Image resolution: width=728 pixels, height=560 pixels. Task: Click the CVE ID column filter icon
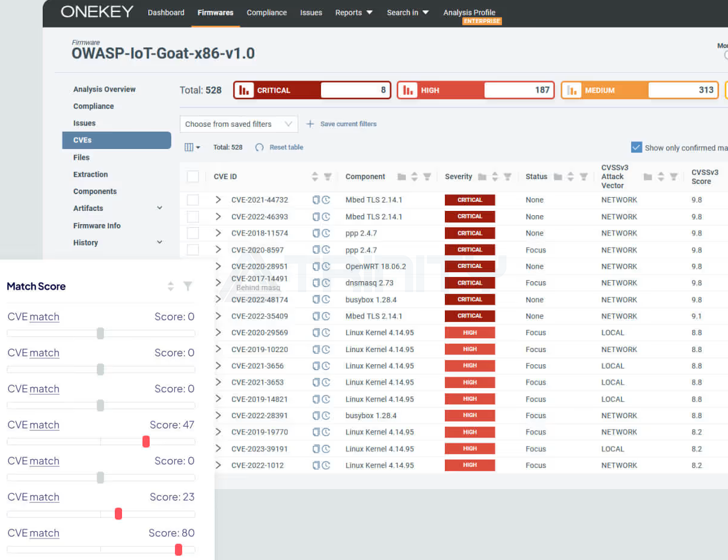click(x=328, y=177)
